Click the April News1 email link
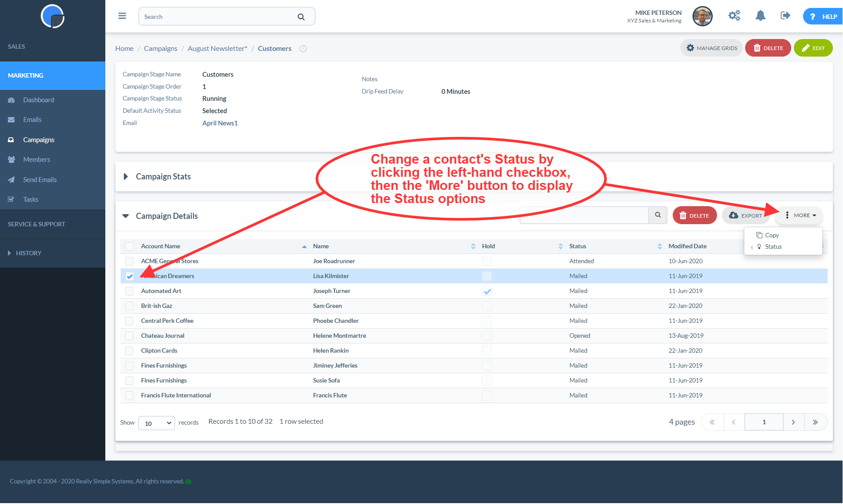This screenshot has width=843, height=504. click(x=219, y=122)
